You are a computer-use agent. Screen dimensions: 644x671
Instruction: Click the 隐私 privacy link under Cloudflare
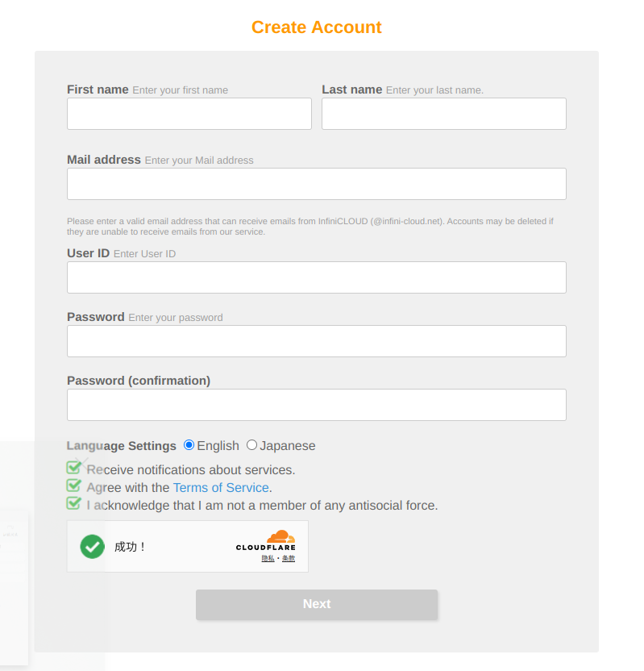(267, 556)
